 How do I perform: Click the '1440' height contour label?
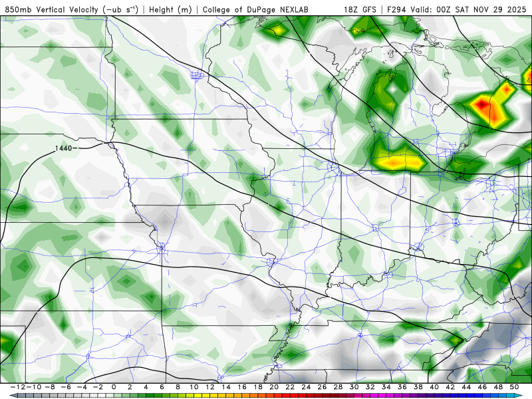(63, 148)
